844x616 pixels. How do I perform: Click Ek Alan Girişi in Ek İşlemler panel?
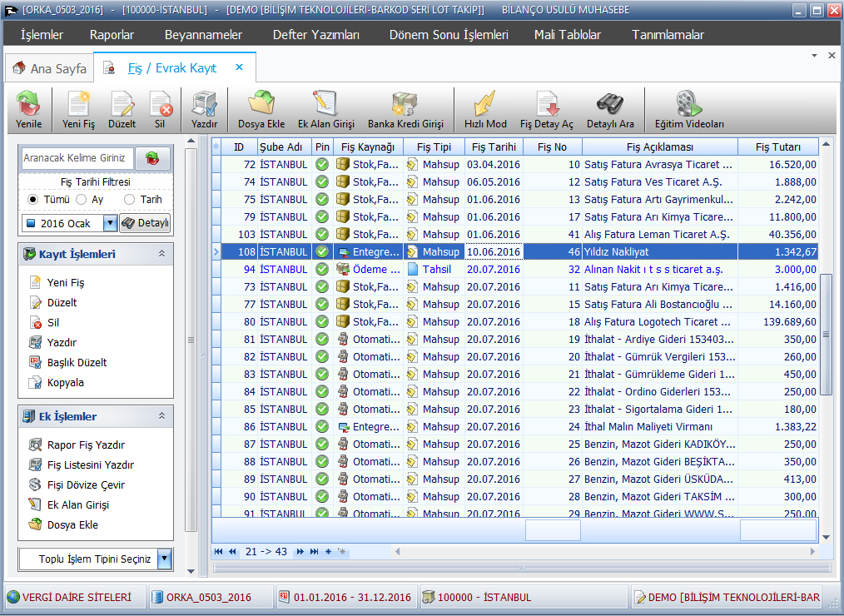click(69, 504)
